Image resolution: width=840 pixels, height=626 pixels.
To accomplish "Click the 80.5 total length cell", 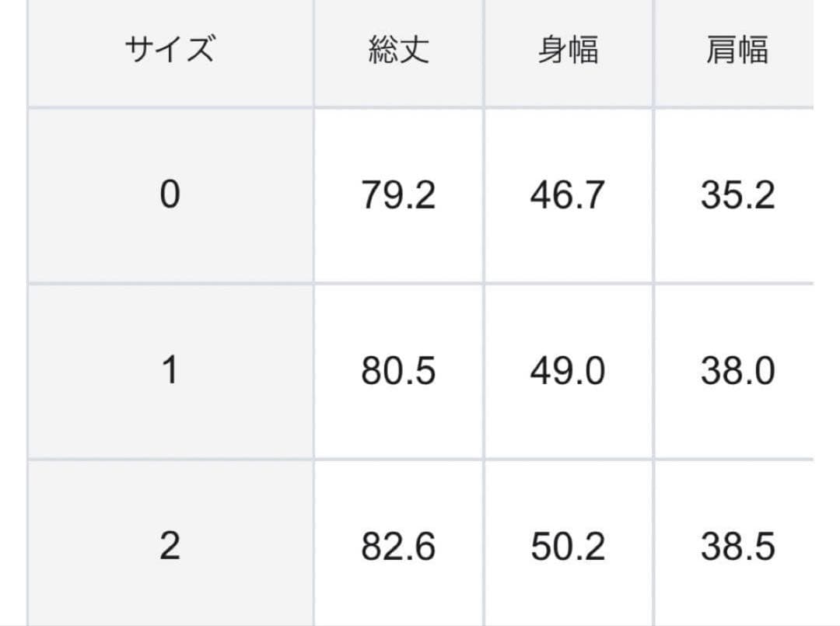I will pos(398,371).
